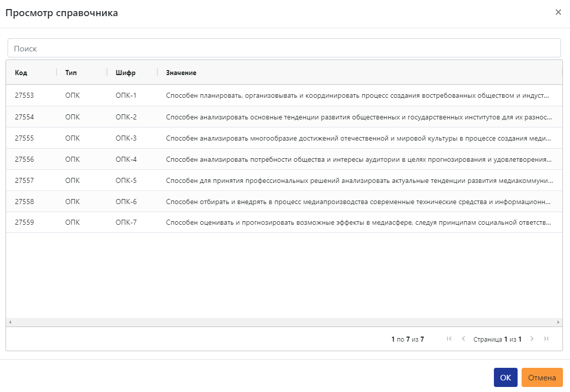The height and width of the screenshot is (392, 570).
Task: Close the Просмотр справочника dialog
Action: (x=558, y=13)
